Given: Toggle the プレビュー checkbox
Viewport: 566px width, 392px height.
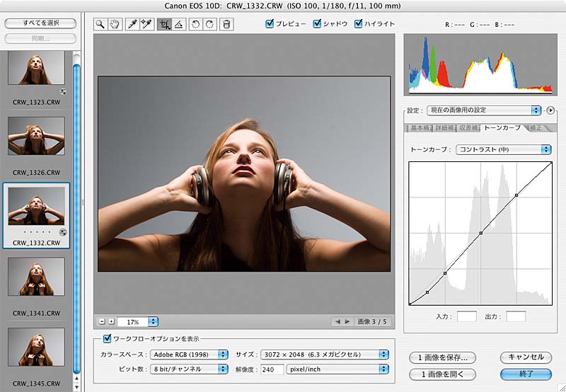Looking at the screenshot, I should click(x=270, y=24).
